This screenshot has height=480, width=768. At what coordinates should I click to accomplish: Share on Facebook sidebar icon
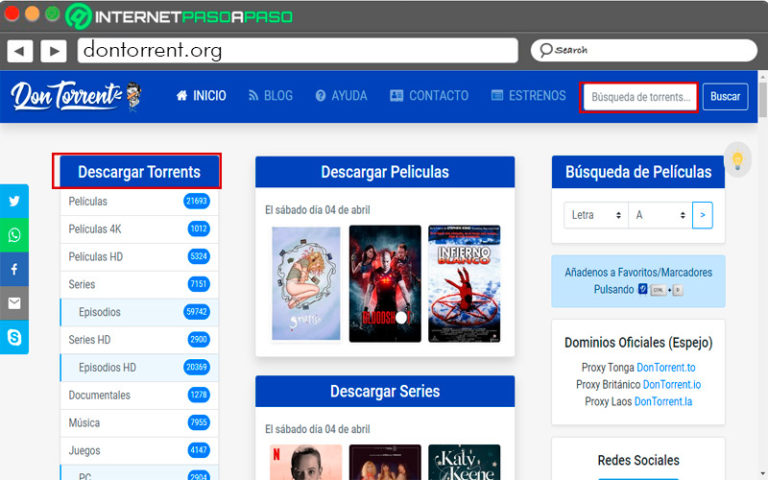click(x=14, y=269)
